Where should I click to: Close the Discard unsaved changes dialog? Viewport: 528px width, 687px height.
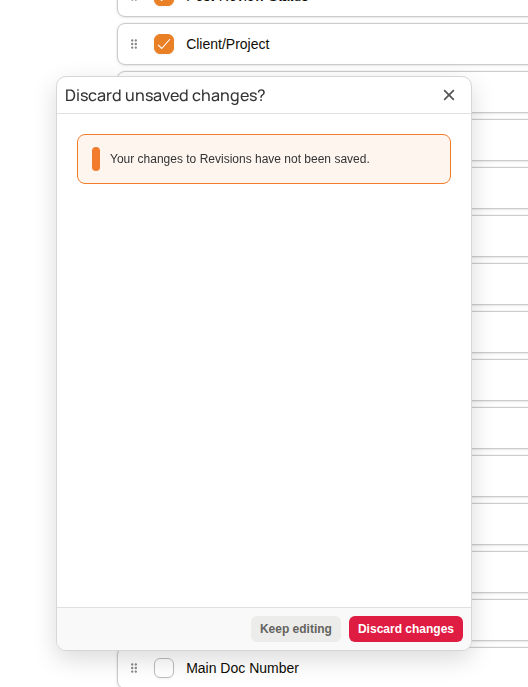(449, 95)
